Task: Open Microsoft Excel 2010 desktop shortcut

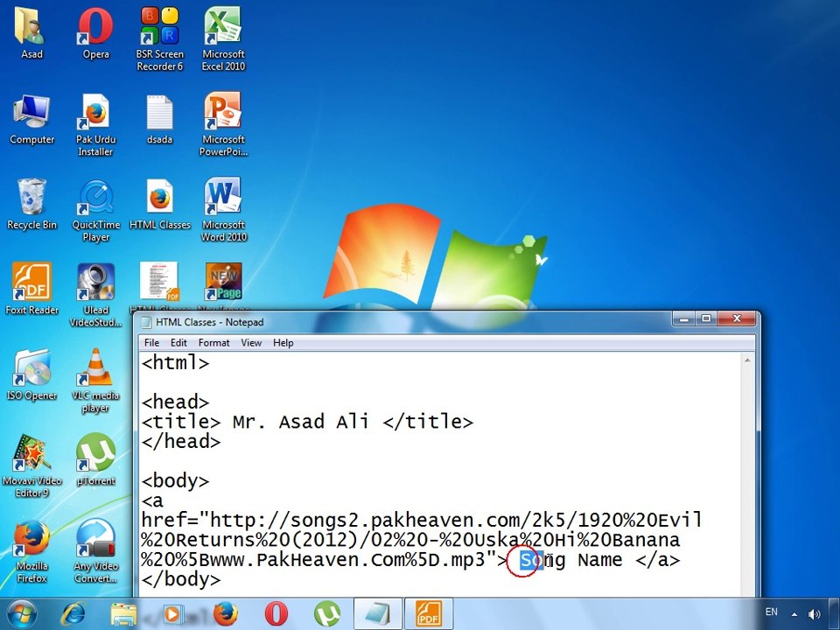Action: click(x=223, y=25)
